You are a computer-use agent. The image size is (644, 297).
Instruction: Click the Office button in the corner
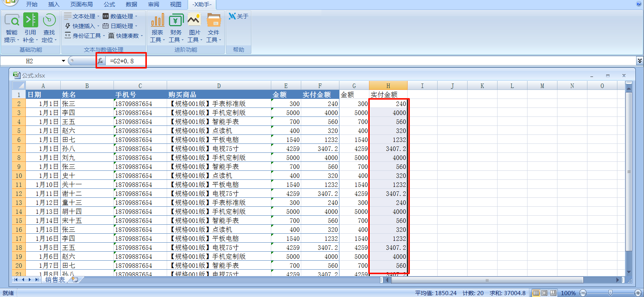10,3
